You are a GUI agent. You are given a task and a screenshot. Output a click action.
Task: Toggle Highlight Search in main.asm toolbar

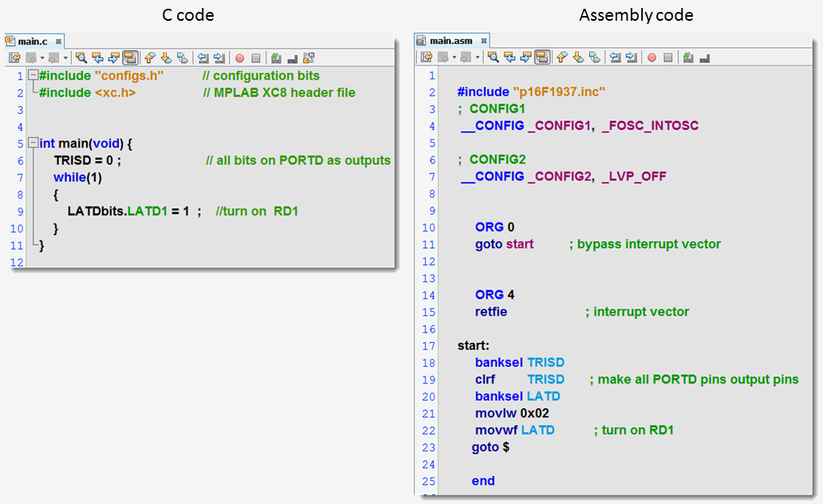541,57
